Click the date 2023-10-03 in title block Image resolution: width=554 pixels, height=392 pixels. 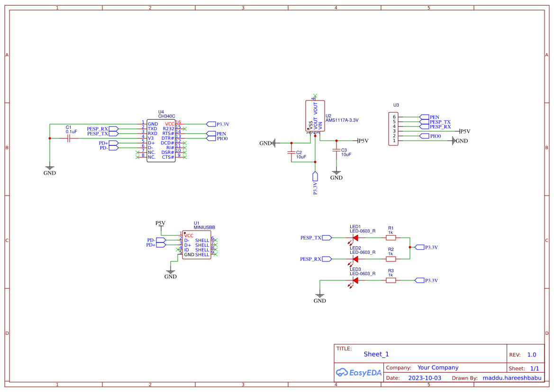(x=425, y=378)
